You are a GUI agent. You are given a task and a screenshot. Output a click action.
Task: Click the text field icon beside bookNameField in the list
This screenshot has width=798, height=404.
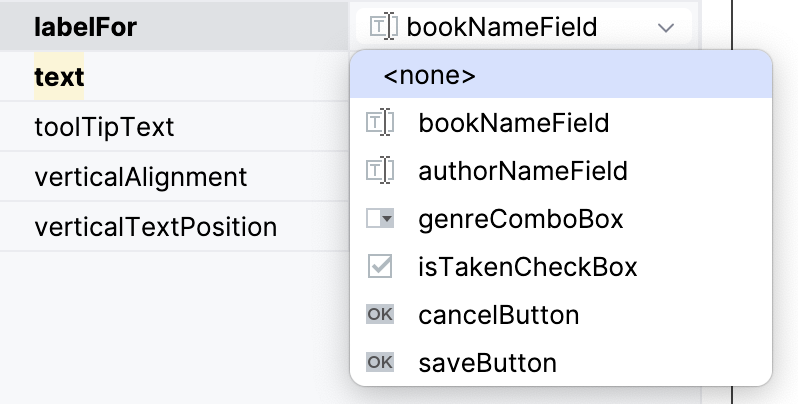(x=381, y=124)
